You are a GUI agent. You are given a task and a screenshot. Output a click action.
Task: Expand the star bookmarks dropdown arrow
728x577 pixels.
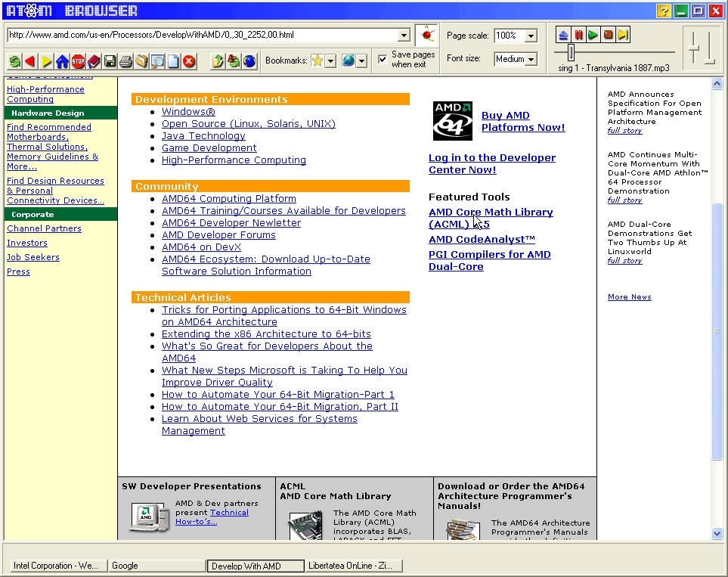[330, 60]
